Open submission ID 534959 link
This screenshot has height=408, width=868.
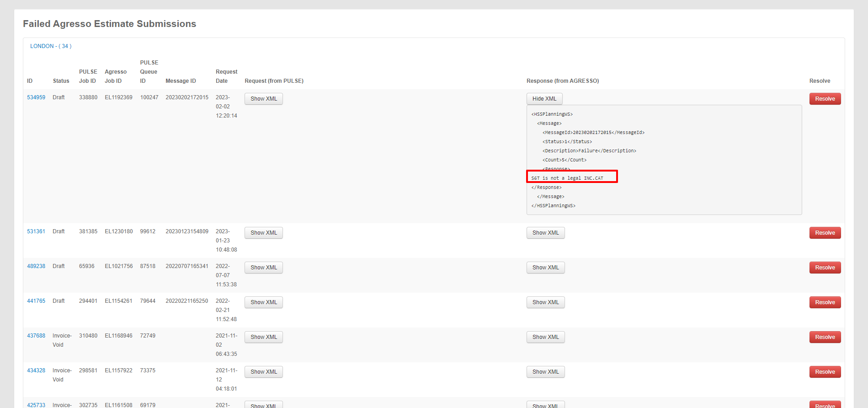point(36,97)
